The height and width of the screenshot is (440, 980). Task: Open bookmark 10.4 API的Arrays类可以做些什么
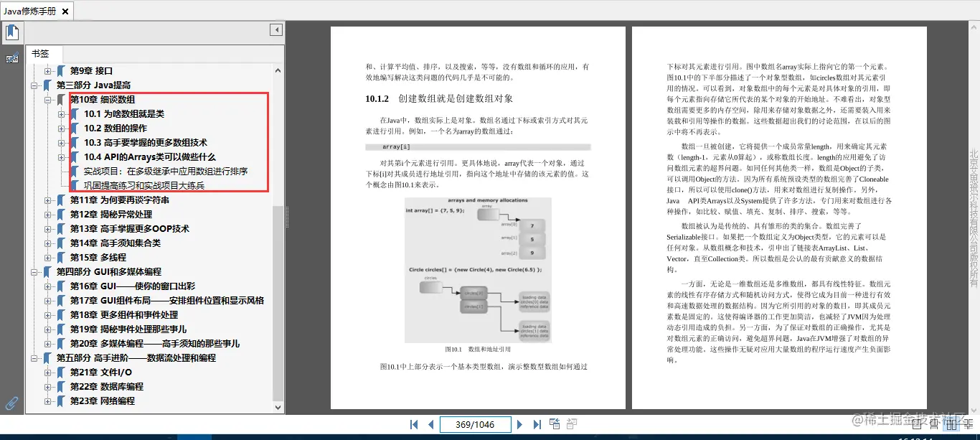tap(135, 156)
